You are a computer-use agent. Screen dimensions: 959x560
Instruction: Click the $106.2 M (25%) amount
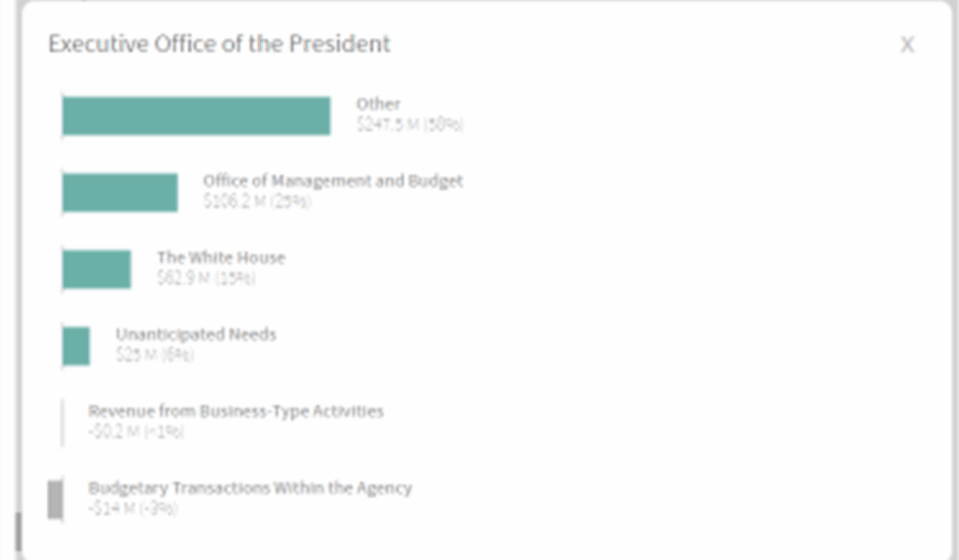tap(256, 201)
